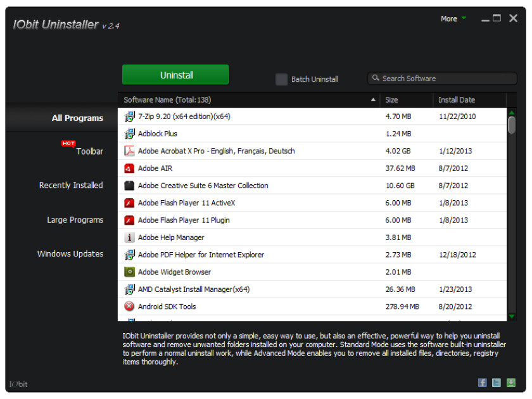
Task: Select the Adobe Creative Suite 6 Master Collection entry
Action: pyautogui.click(x=312, y=186)
